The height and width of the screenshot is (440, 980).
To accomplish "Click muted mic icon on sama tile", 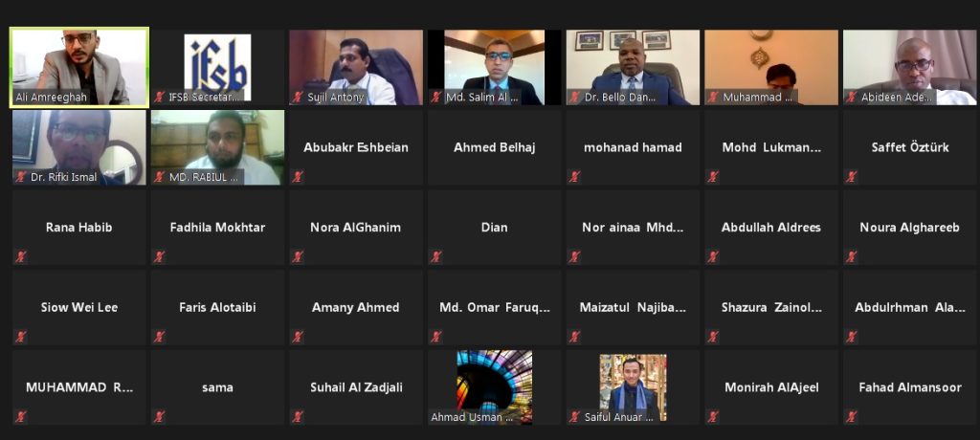I will pyautogui.click(x=160, y=417).
